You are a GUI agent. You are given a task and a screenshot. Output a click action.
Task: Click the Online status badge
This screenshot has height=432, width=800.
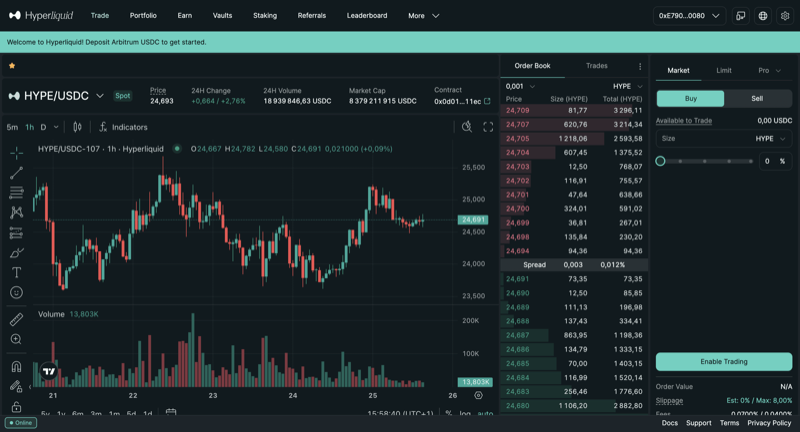tap(21, 423)
